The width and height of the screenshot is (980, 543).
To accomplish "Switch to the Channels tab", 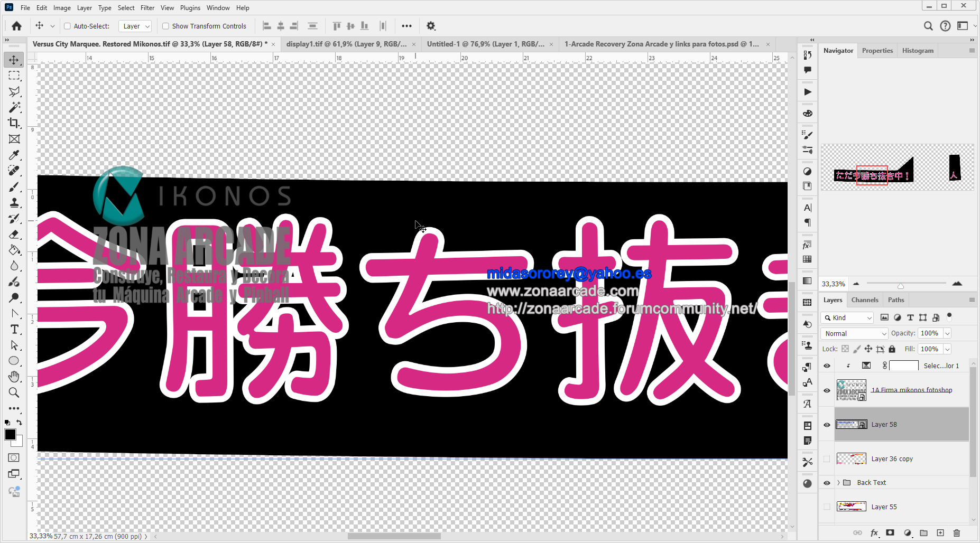I will pos(864,300).
